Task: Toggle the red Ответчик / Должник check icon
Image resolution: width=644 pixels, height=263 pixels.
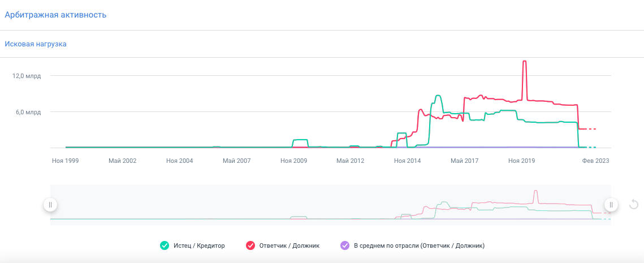Action: (x=250, y=245)
